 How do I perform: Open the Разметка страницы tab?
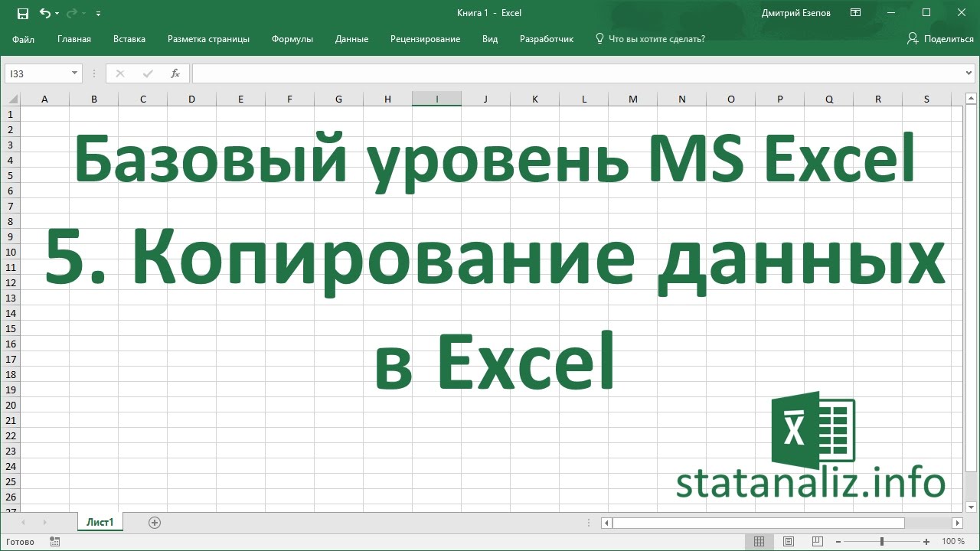(208, 39)
